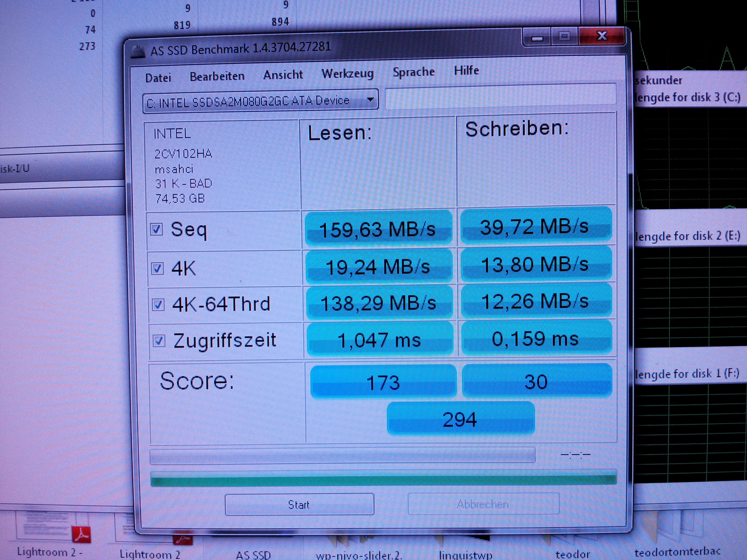The width and height of the screenshot is (747, 560).
Task: Maximize the AS SSD Benchmark window
Action: click(x=564, y=36)
